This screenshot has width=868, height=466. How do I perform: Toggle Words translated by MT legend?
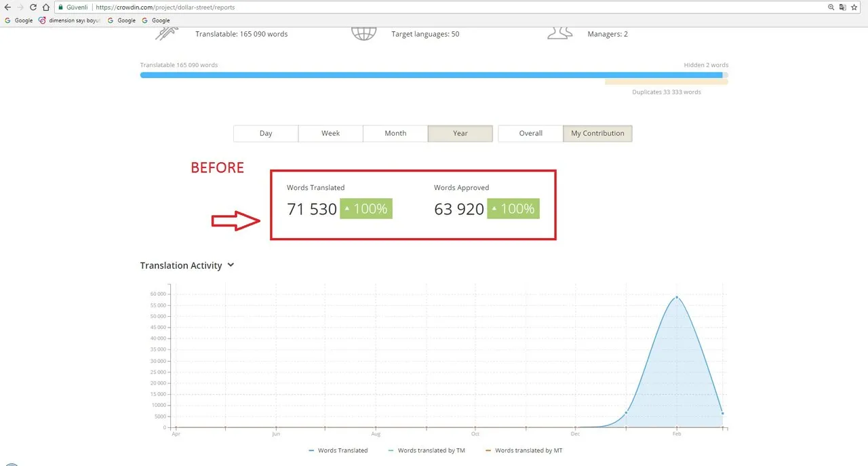click(524, 450)
